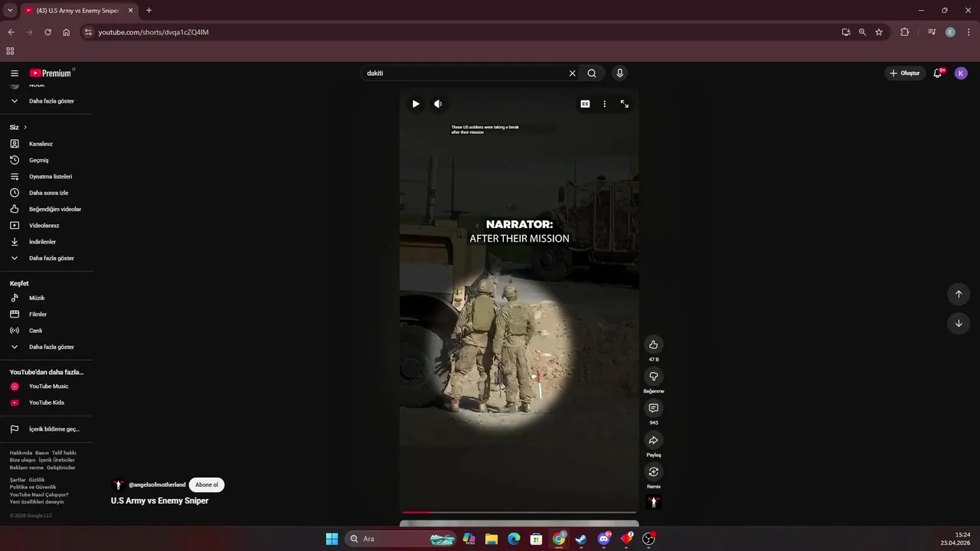Image resolution: width=980 pixels, height=551 pixels.
Task: Open the Gizlilik footer link
Action: (x=37, y=480)
